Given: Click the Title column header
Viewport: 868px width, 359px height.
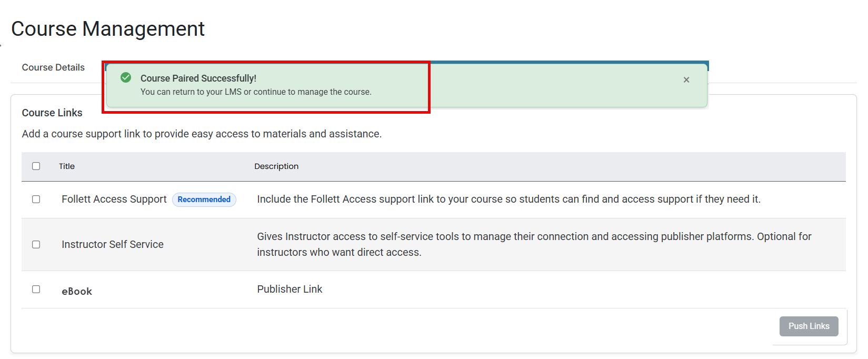Looking at the screenshot, I should [67, 166].
